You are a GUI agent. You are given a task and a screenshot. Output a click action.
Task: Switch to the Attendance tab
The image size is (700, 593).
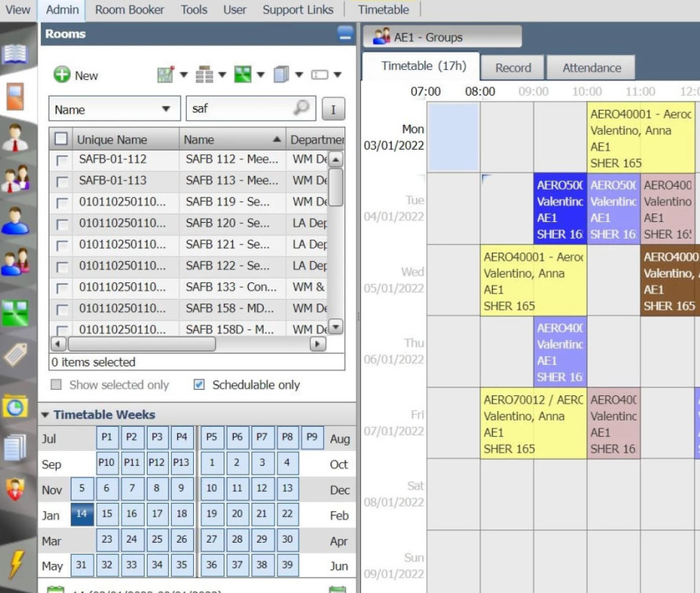tap(591, 68)
